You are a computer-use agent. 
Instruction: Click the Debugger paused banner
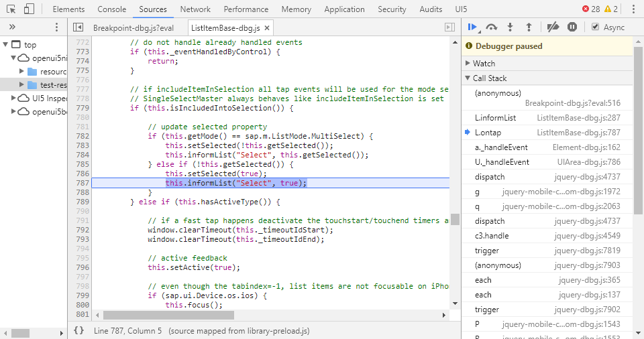(x=547, y=46)
